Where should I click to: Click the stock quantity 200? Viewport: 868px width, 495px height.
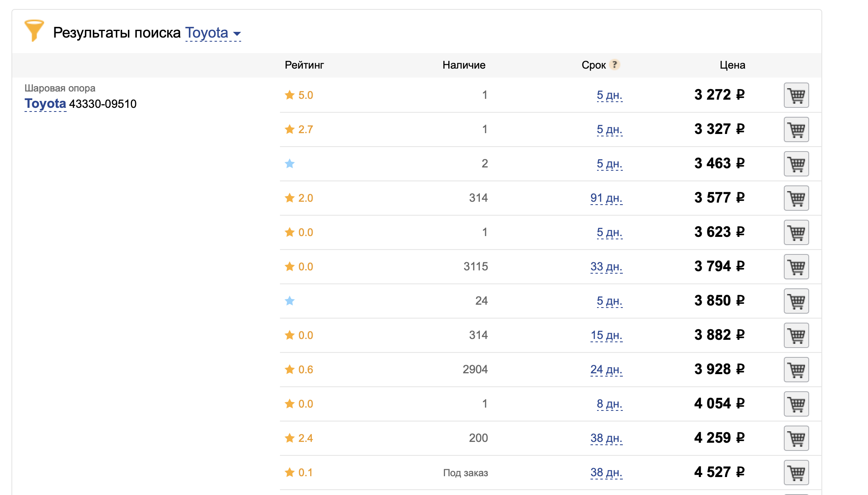coord(479,438)
